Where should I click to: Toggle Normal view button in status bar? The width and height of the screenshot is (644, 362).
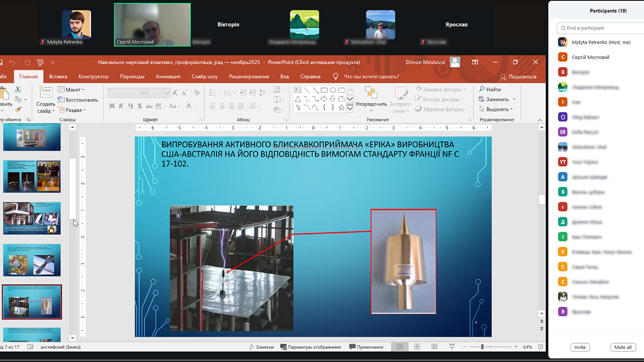tap(400, 347)
